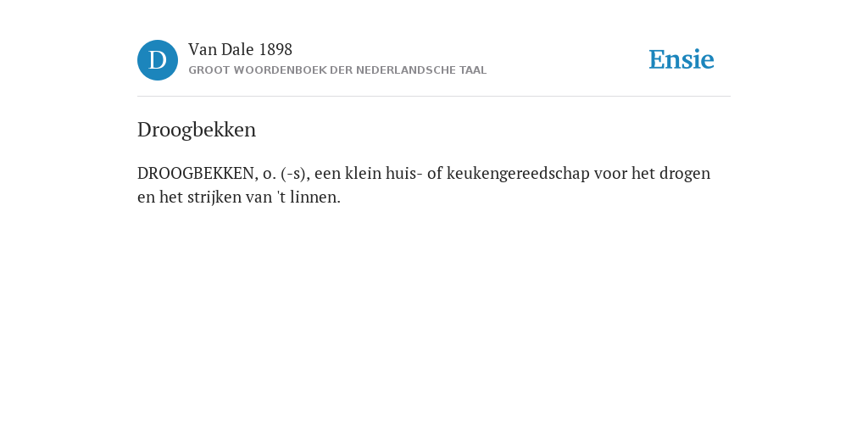The height and width of the screenshot is (434, 868).
Task: Click the year 1898 in the header
Action: click(x=275, y=50)
